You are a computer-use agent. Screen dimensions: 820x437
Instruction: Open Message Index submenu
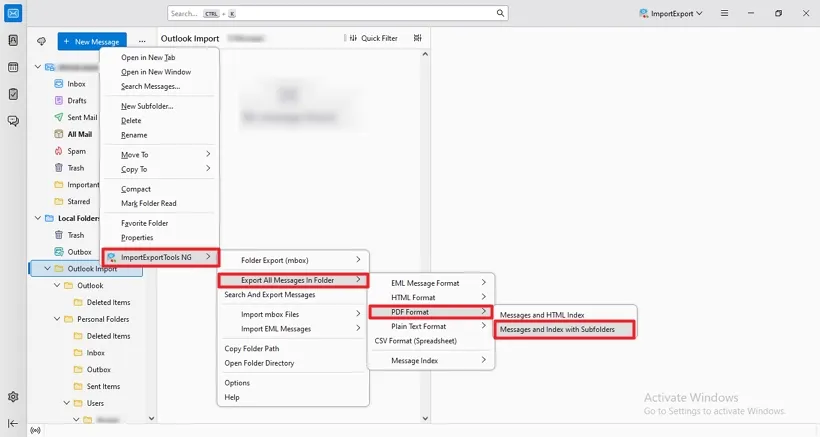[431, 361]
